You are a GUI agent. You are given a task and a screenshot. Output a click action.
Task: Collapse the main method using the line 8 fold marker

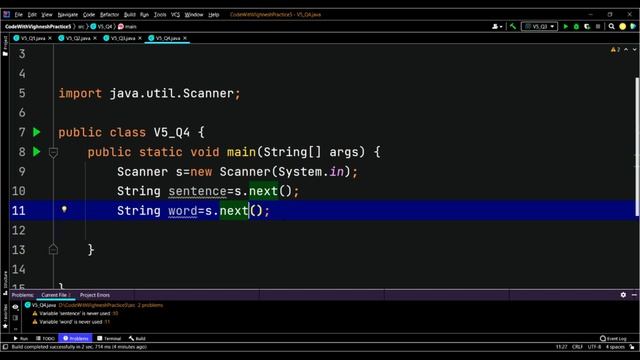[x=53, y=152]
